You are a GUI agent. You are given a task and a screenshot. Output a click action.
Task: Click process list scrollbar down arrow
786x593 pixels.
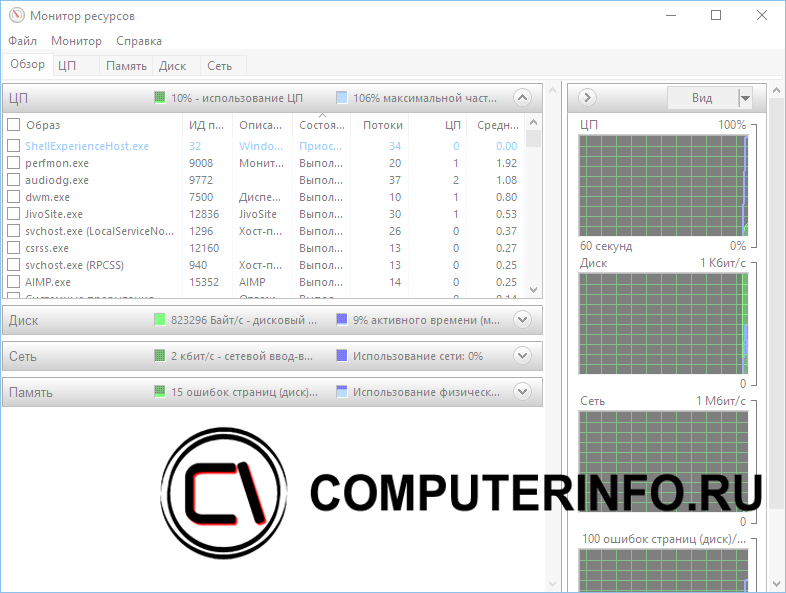(533, 290)
